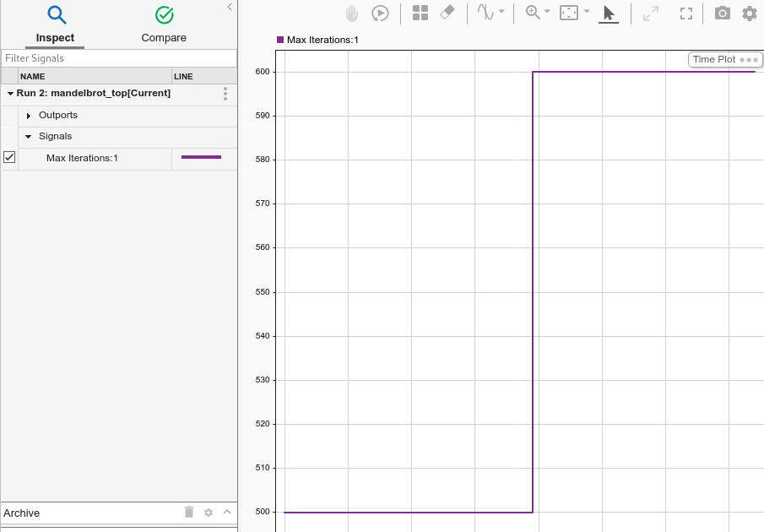
Task: Open preferences with the gear icon
Action: [750, 14]
